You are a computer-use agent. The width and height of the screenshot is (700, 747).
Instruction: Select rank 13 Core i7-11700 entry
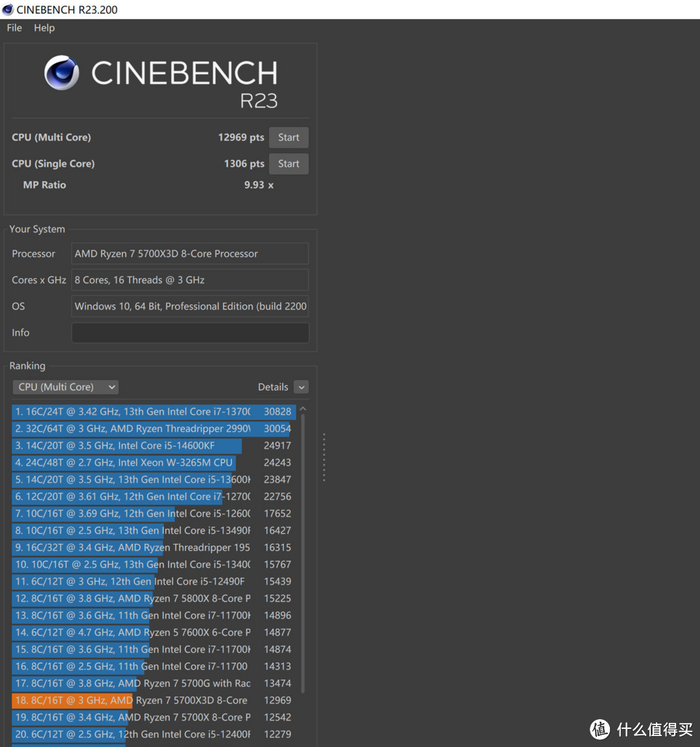(154, 615)
